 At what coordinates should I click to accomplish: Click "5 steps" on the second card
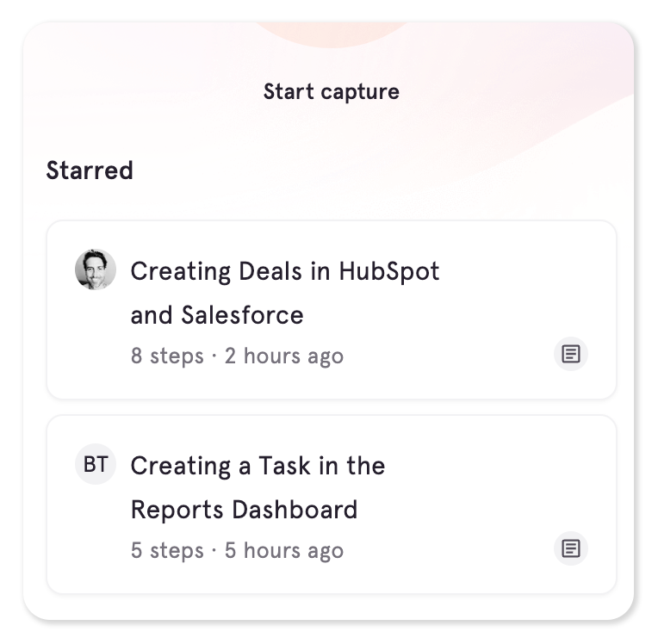pos(167,551)
